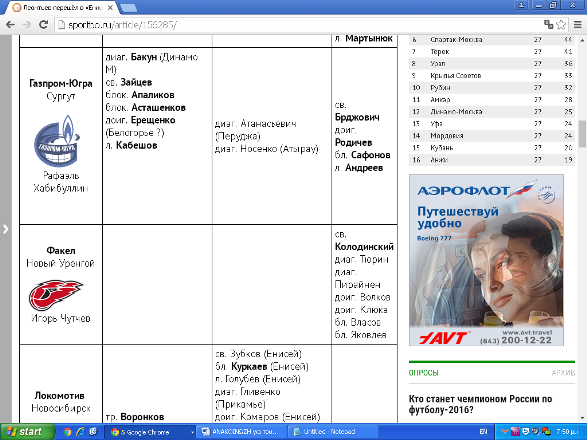Select Кубань row in standings

pos(492,147)
